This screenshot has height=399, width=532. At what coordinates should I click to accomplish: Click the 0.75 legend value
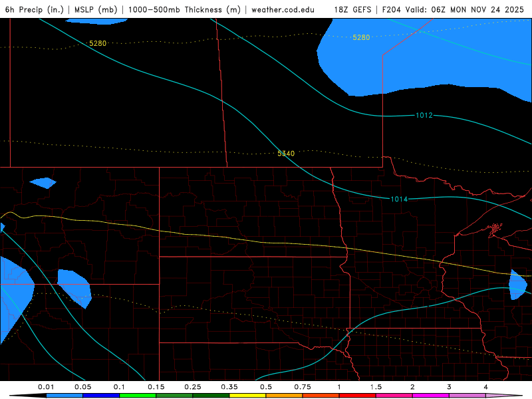tap(303, 387)
